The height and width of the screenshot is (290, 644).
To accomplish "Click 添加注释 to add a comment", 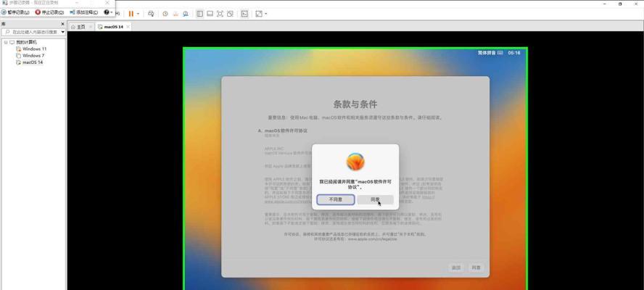I will coord(84,12).
